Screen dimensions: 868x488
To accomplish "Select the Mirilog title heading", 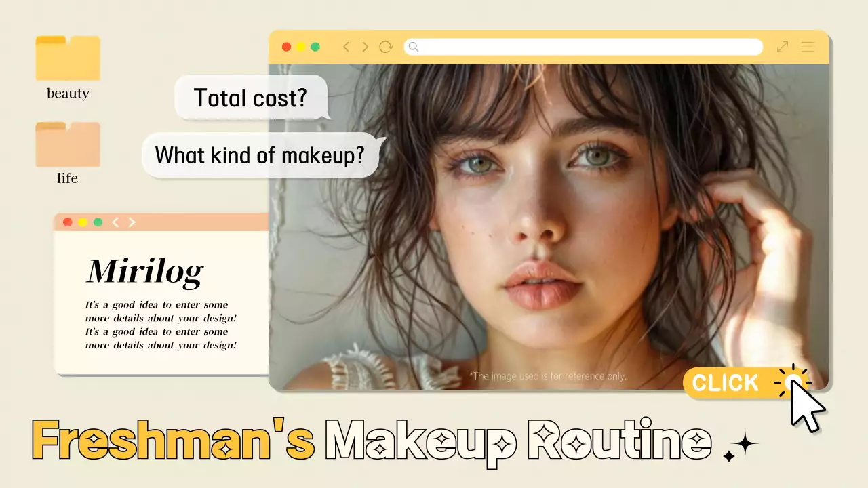I will tap(144, 271).
